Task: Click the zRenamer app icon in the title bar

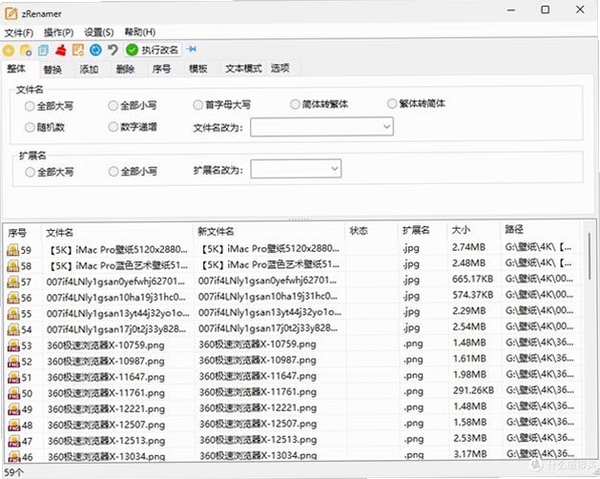Action: (11, 14)
